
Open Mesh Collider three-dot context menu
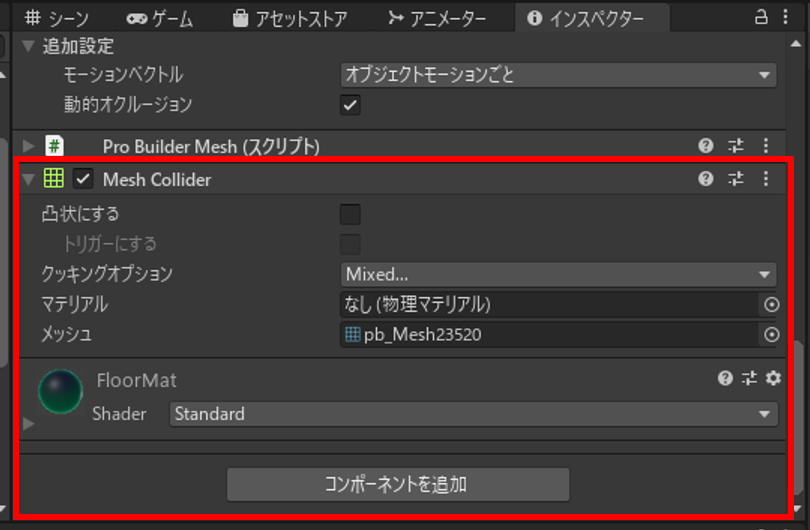pos(766,179)
